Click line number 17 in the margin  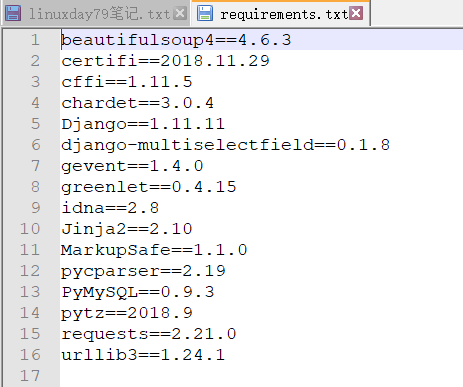(x=30, y=376)
